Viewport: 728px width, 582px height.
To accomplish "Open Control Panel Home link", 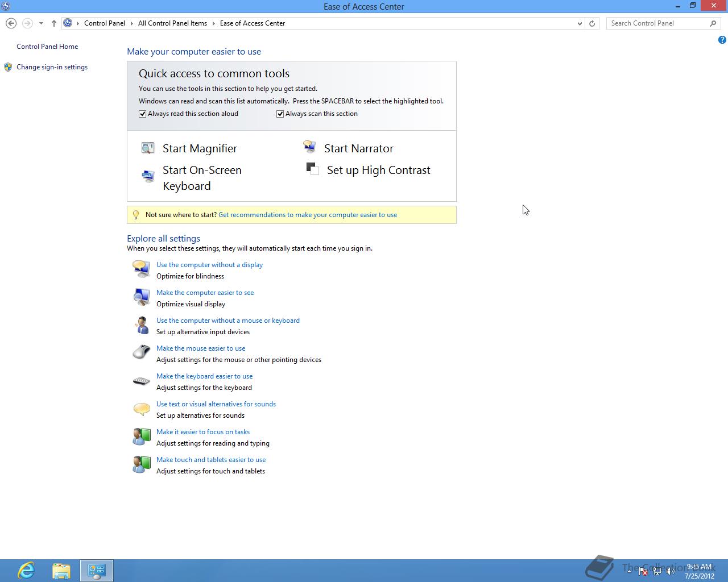I will pyautogui.click(x=47, y=47).
